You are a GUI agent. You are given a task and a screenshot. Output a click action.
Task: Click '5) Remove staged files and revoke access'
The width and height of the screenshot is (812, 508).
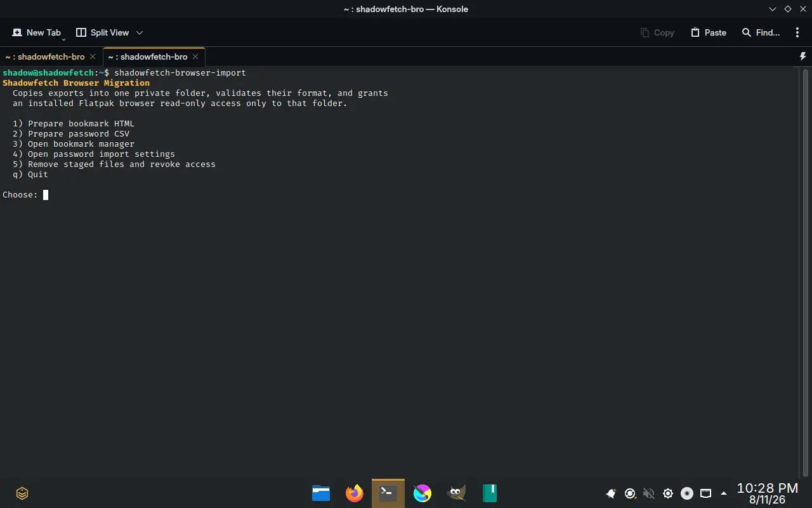[114, 164]
